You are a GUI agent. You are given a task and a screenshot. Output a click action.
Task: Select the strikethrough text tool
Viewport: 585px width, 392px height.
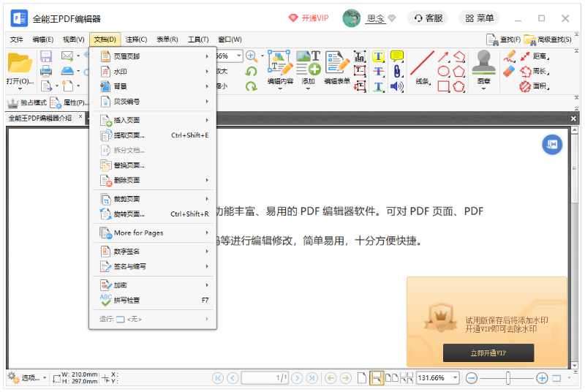pos(378,71)
